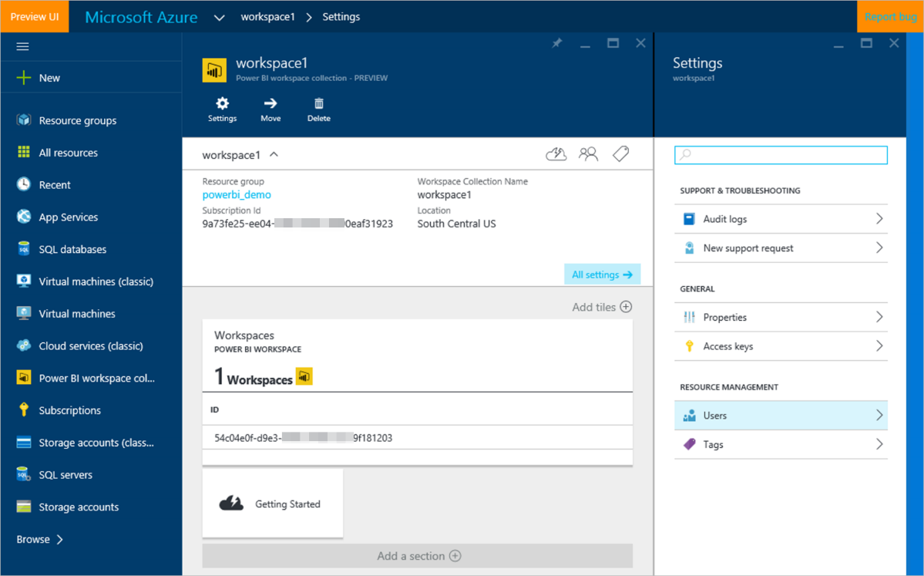Expand Properties chevron

(879, 317)
